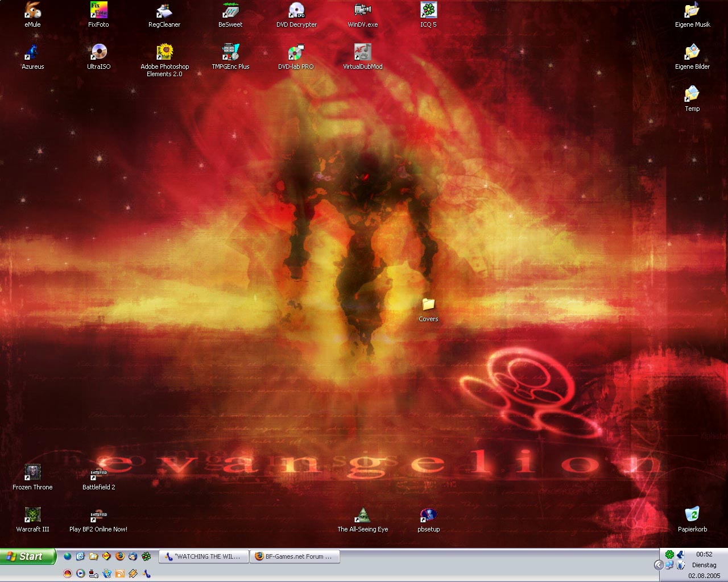This screenshot has width=728, height=582.
Task: Open Play BF2 Online Now! shortcut
Action: pyautogui.click(x=98, y=520)
